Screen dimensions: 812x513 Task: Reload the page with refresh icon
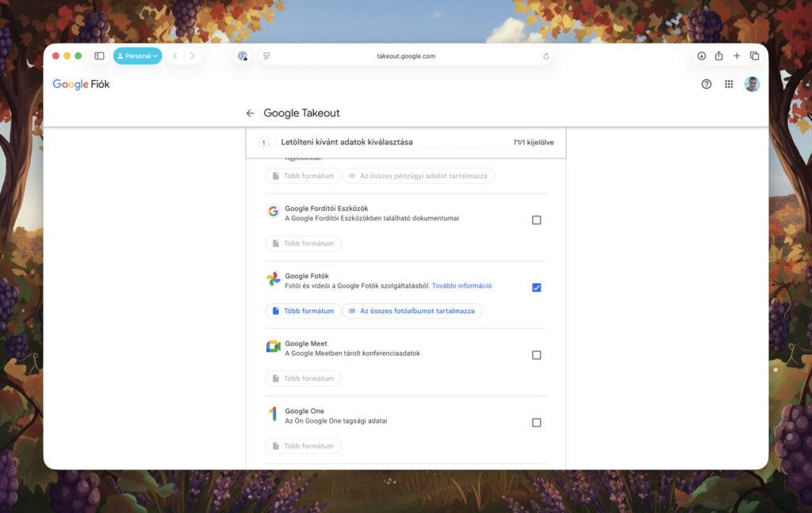pyautogui.click(x=546, y=56)
